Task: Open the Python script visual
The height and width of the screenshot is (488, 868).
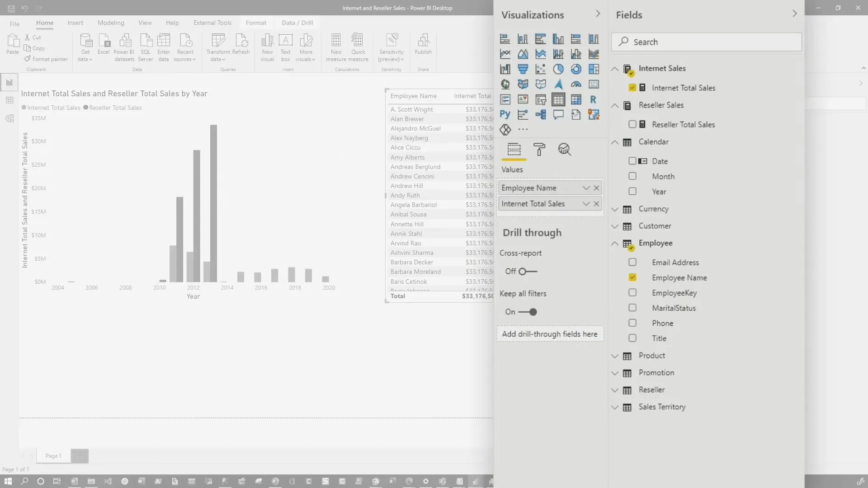Action: [505, 114]
